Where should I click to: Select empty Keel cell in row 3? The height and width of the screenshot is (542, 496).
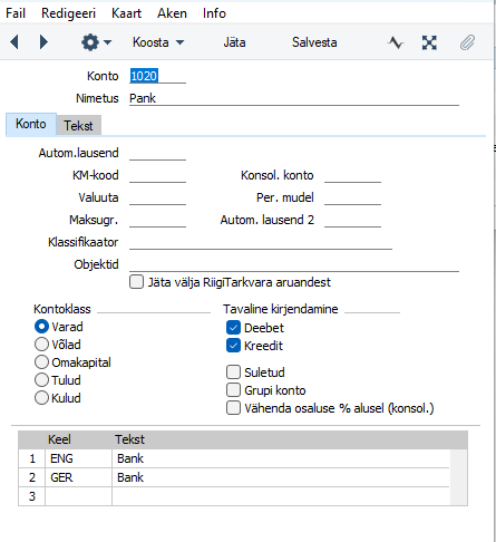(78, 496)
